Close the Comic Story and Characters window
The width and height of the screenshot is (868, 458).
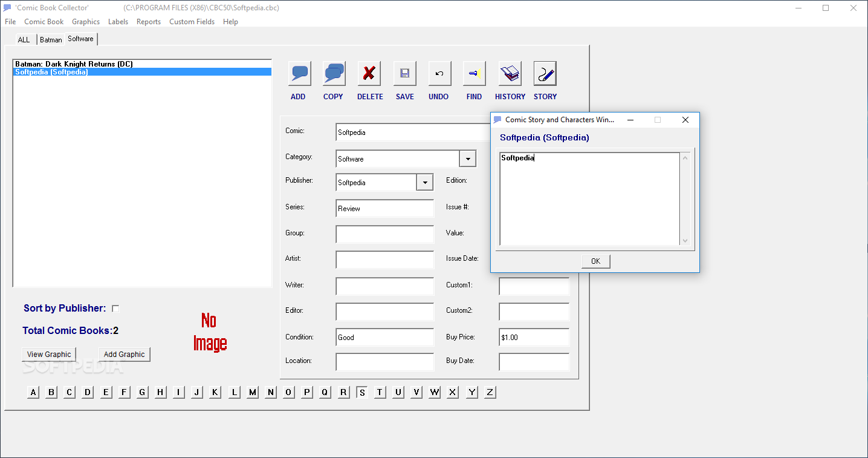click(x=685, y=120)
